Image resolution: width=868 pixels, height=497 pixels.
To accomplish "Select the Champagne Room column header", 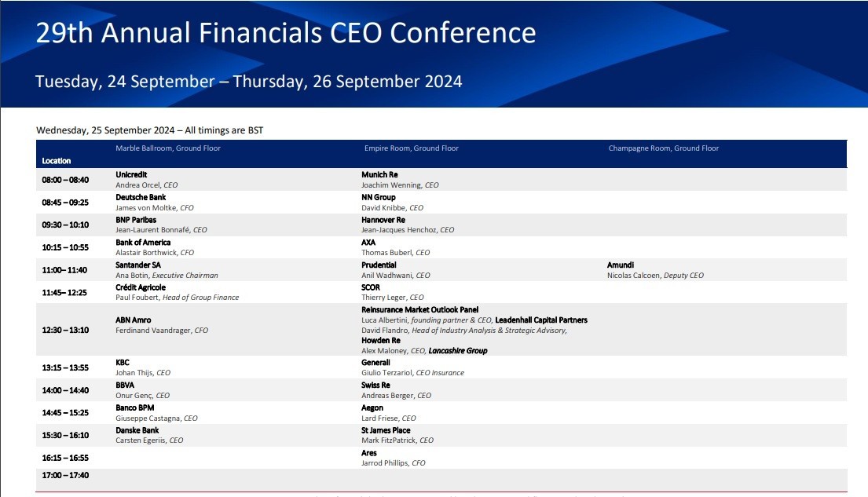I will click(x=663, y=148).
